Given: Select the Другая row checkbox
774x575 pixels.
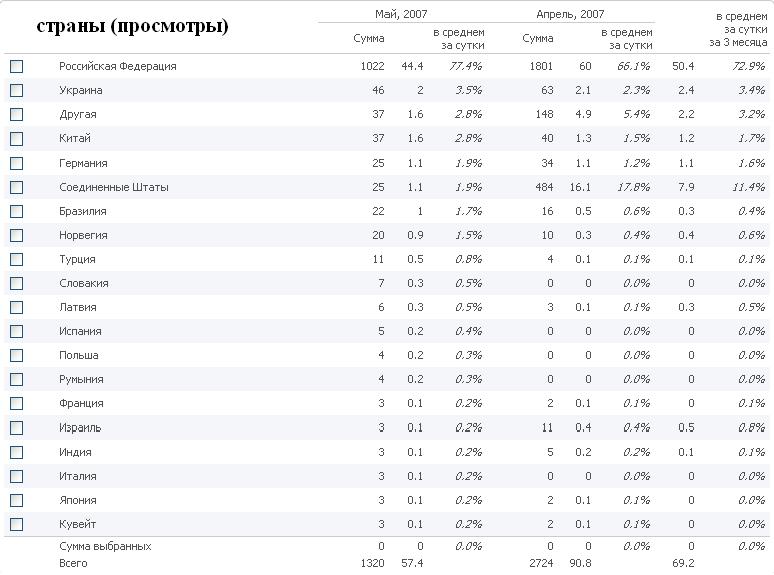Looking at the screenshot, I should 16,115.
